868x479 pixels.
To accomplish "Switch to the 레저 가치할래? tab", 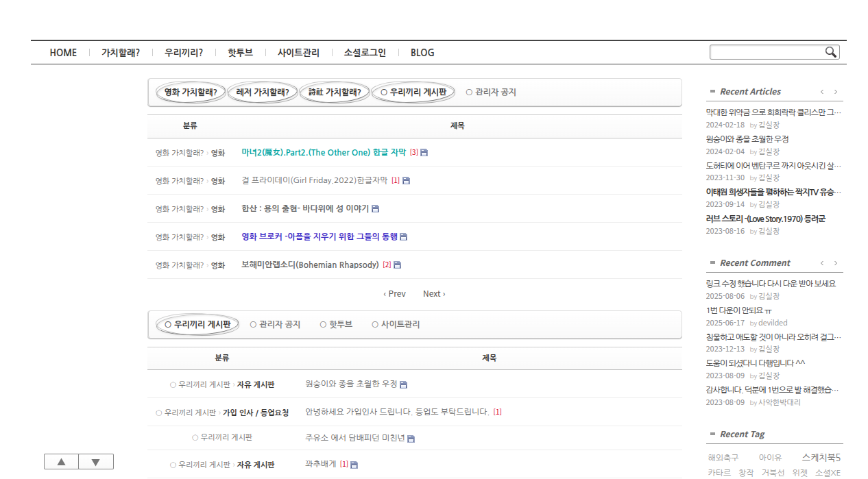I will point(262,92).
